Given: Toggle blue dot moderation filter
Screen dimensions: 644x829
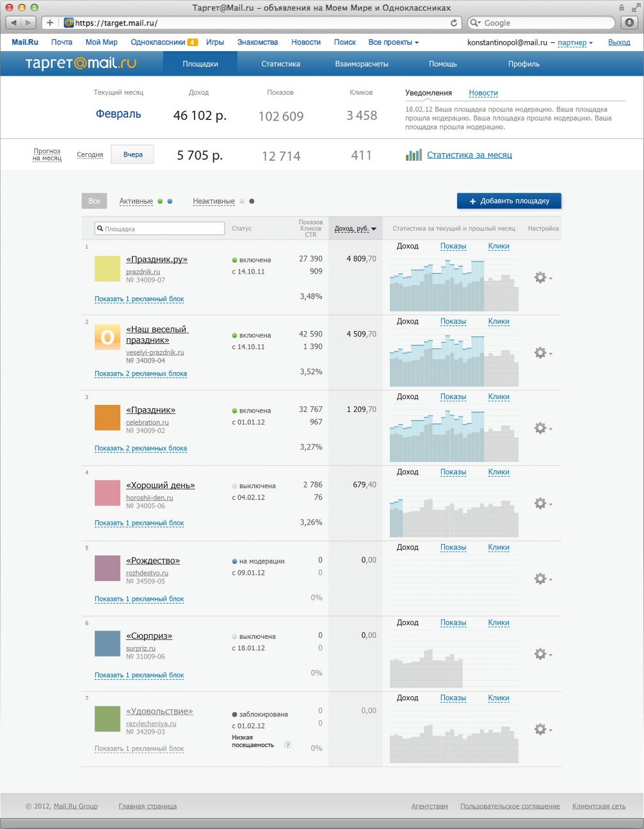Looking at the screenshot, I should click(170, 201).
